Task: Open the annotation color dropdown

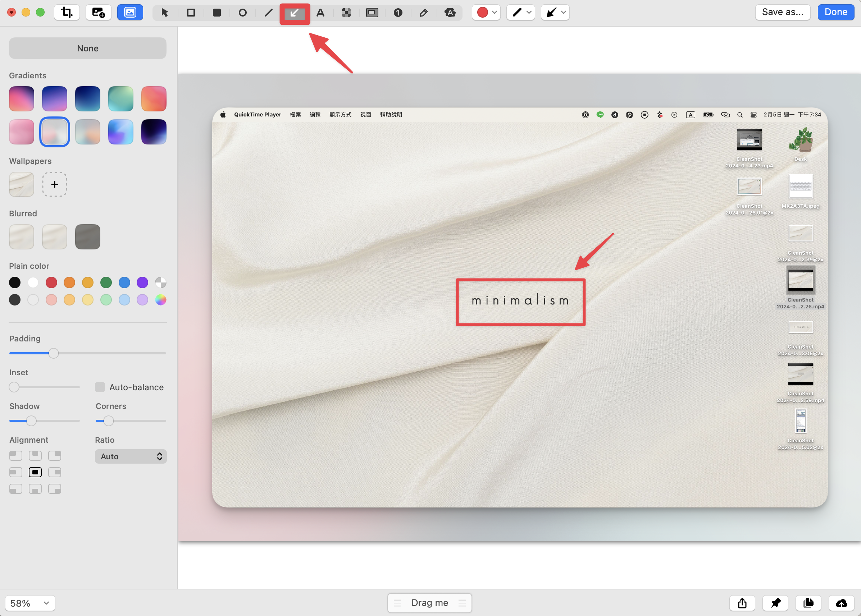Action: pyautogui.click(x=486, y=13)
